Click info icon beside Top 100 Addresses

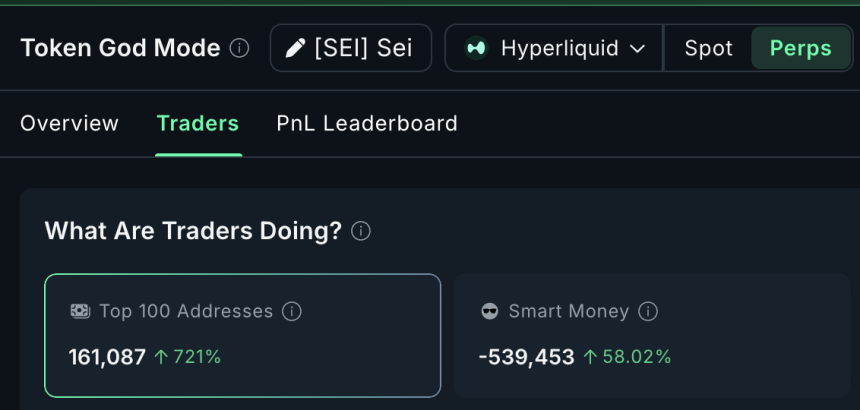292,311
